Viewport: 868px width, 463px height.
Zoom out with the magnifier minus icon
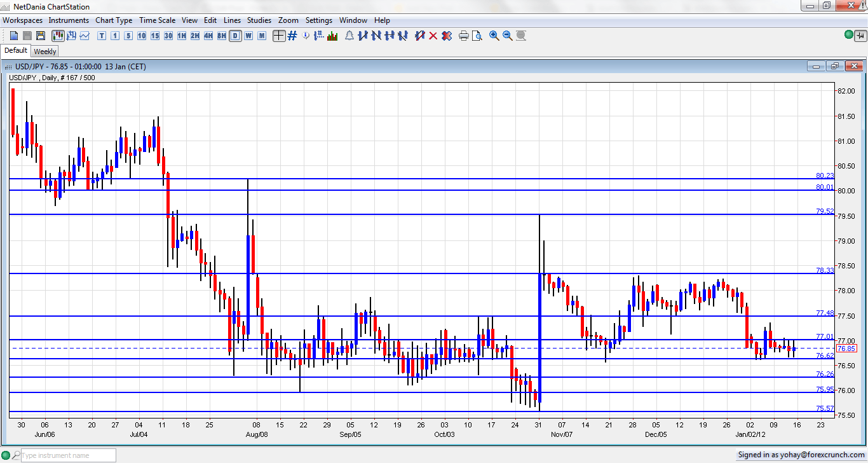coord(508,36)
